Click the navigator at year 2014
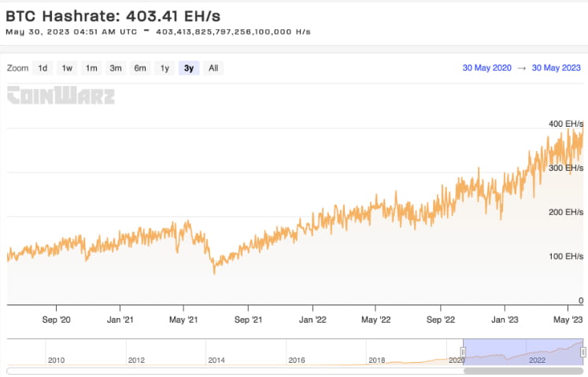This screenshot has width=588, height=377. point(216,360)
